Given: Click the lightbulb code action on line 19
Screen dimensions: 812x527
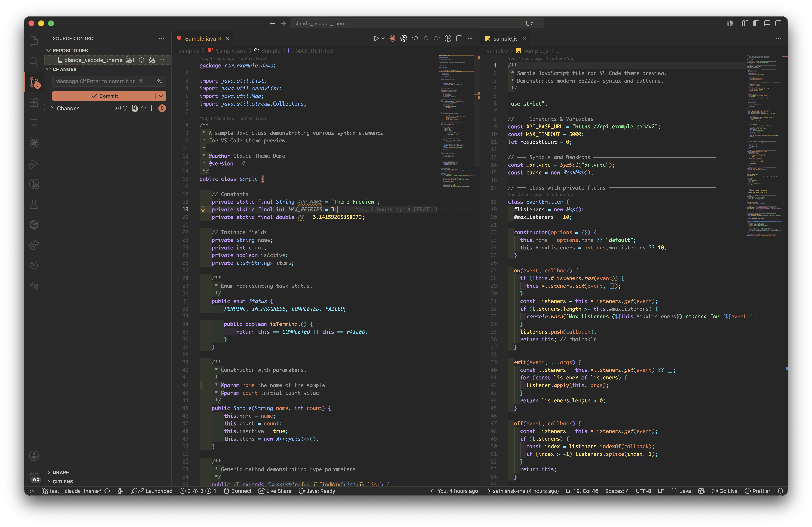Looking at the screenshot, I should click(x=203, y=209).
